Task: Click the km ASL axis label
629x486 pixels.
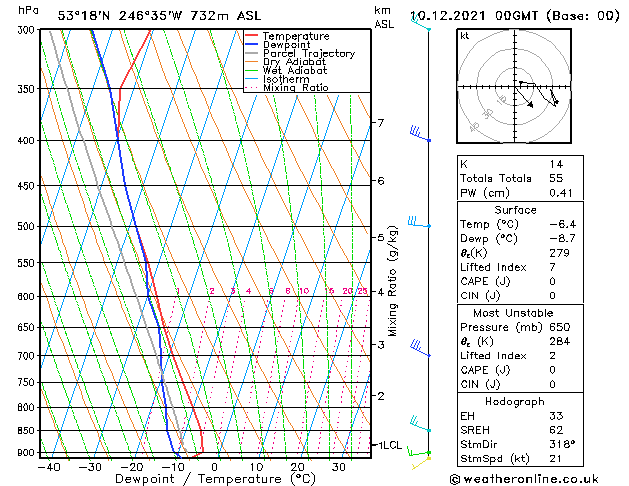Action: [x=384, y=17]
